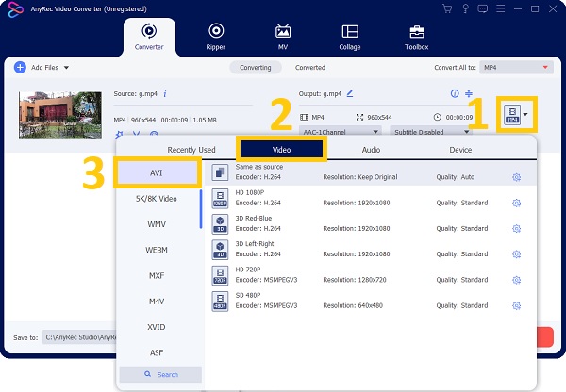
Task: Click the AnyRec logo icon
Action: point(15,9)
